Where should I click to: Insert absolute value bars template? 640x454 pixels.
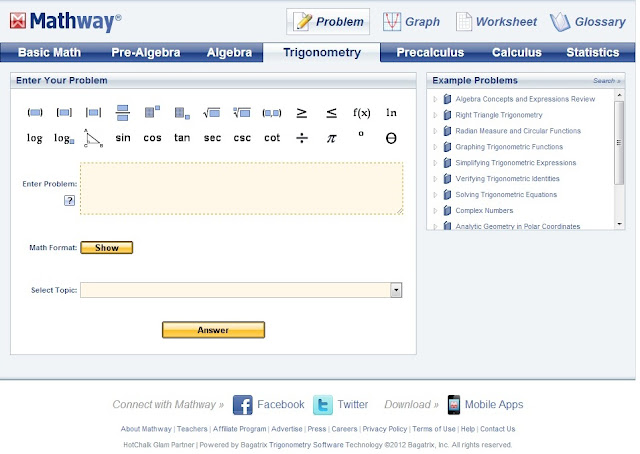[x=93, y=112]
